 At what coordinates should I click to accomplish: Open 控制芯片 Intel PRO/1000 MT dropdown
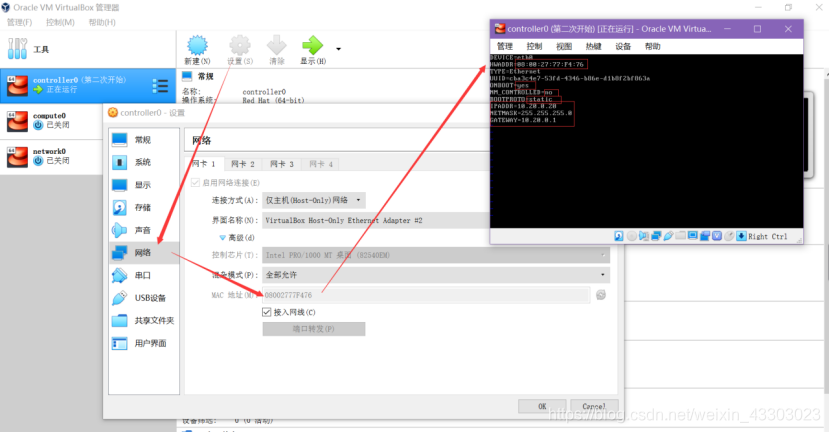click(x=436, y=255)
